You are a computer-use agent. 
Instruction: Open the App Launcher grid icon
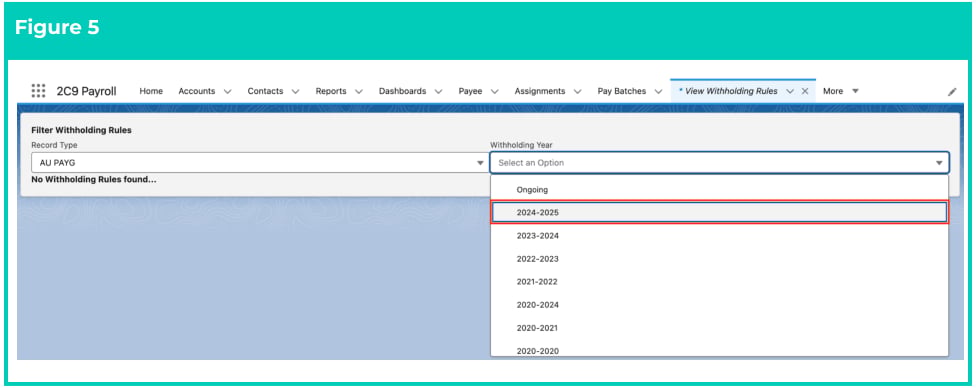(39, 91)
